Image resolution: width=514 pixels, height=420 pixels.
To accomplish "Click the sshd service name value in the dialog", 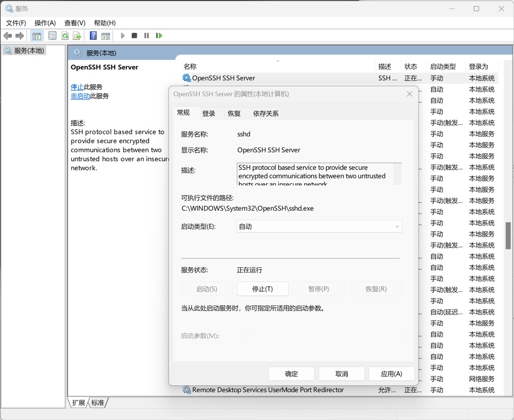I will [244, 134].
